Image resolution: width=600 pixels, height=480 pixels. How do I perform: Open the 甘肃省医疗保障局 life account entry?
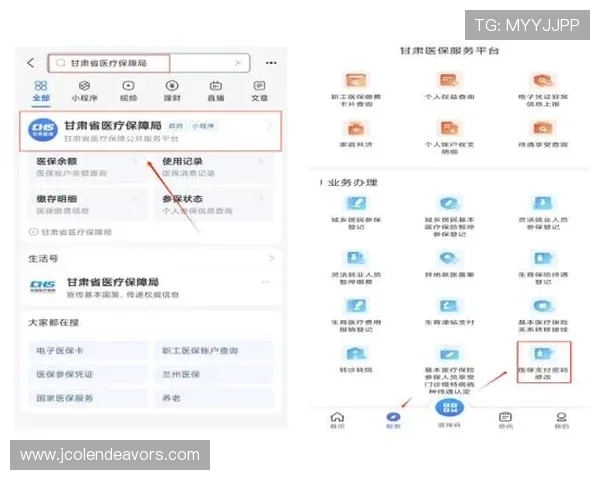click(x=150, y=287)
